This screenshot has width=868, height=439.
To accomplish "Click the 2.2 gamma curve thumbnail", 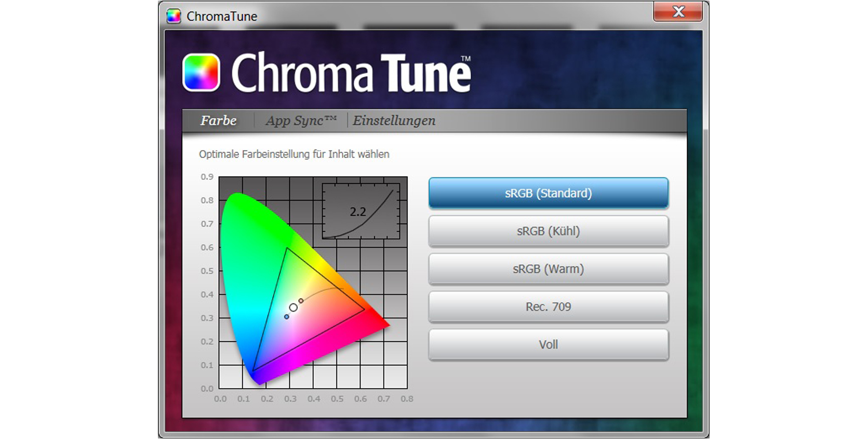I will click(x=361, y=211).
